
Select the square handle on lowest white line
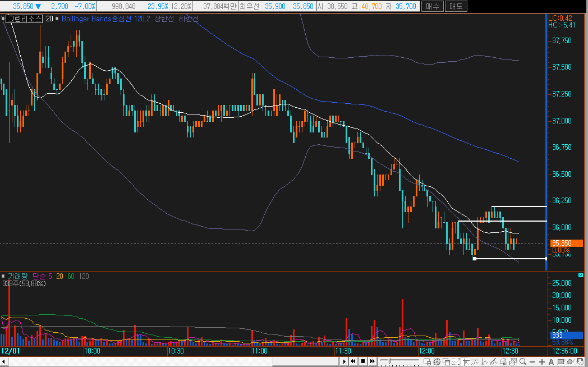(475, 259)
